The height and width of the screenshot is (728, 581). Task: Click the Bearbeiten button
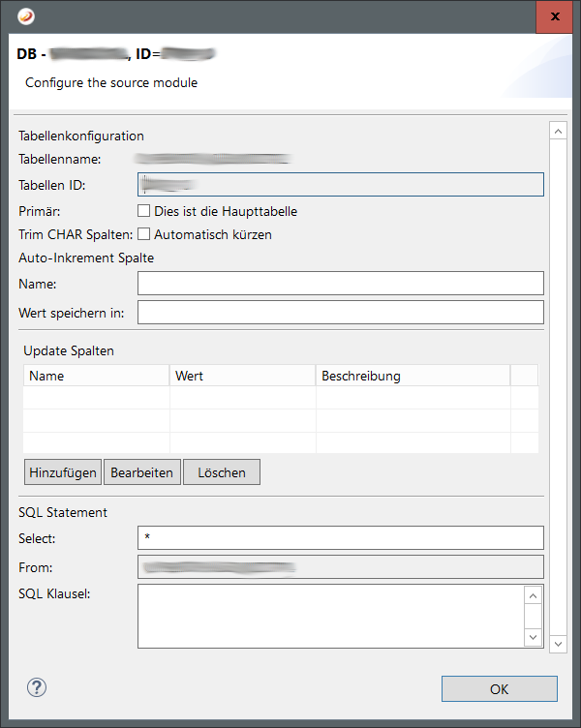pyautogui.click(x=141, y=472)
